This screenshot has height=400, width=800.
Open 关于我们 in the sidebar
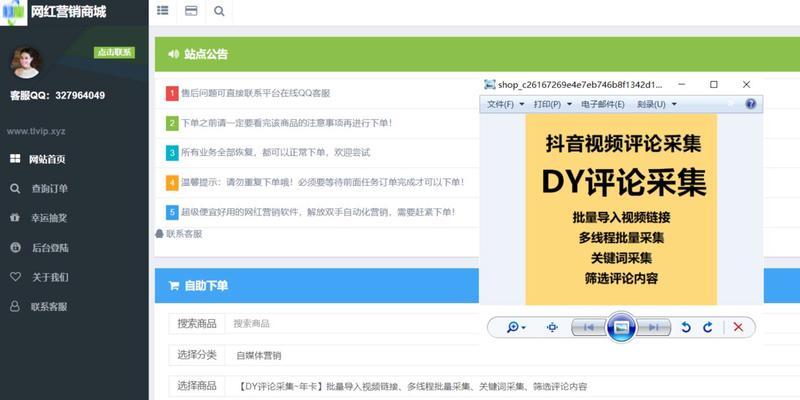click(x=50, y=277)
